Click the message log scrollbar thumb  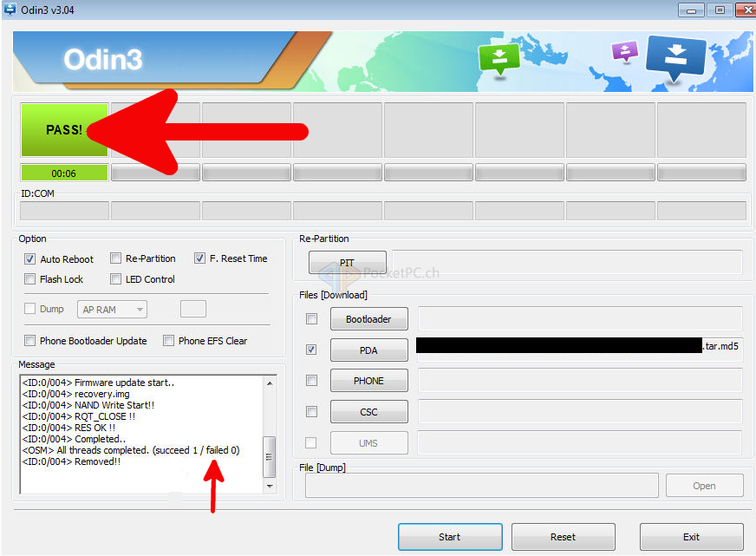(270, 456)
